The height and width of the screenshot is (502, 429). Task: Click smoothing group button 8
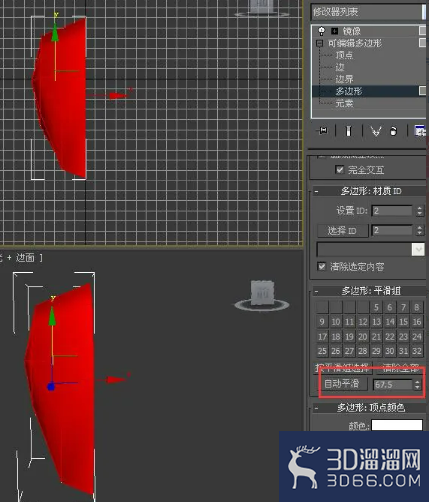pyautogui.click(x=417, y=307)
